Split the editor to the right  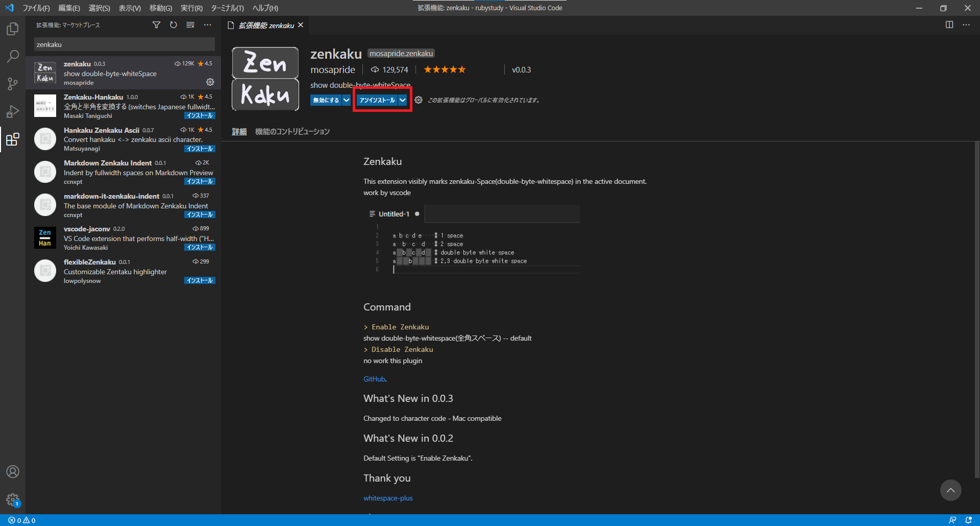949,25
